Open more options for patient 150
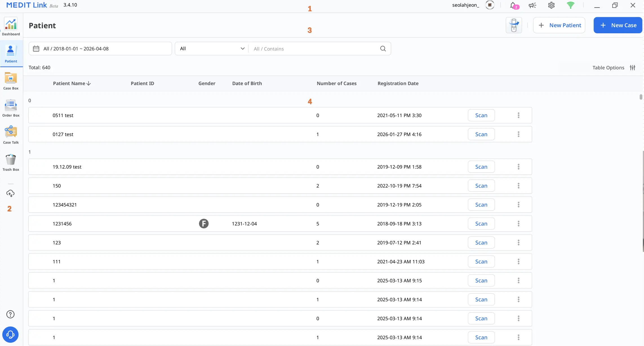This screenshot has height=346, width=644. point(518,186)
